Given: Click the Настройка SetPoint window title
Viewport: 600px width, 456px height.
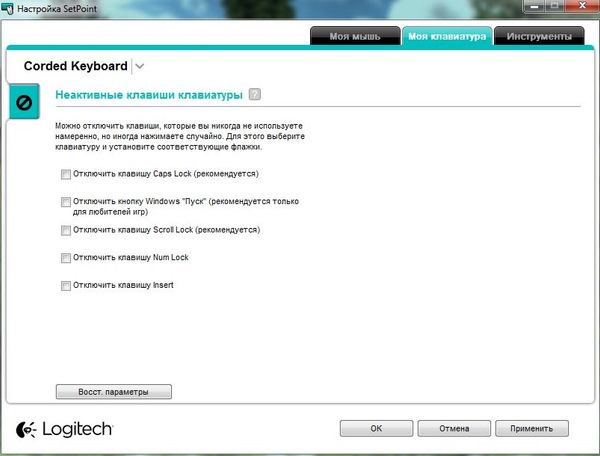Looking at the screenshot, I should 57,8.
